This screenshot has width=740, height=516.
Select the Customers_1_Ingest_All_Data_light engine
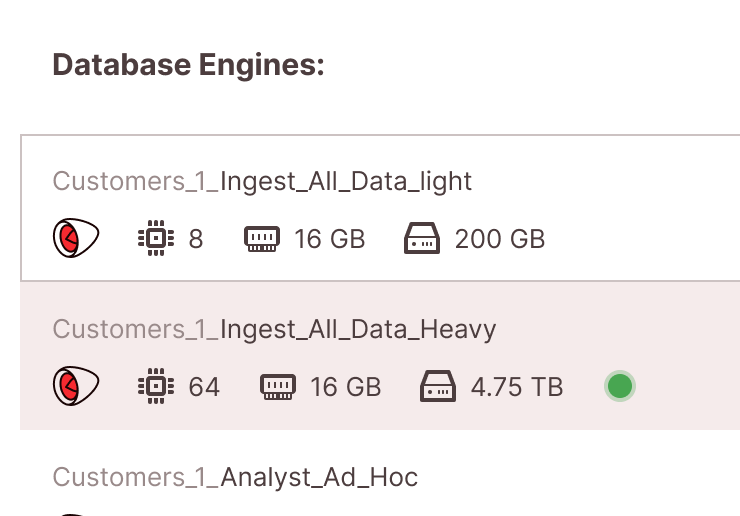coord(262,181)
